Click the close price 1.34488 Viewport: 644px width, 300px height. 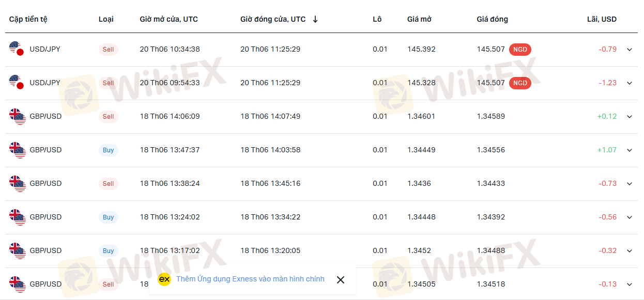coord(491,250)
